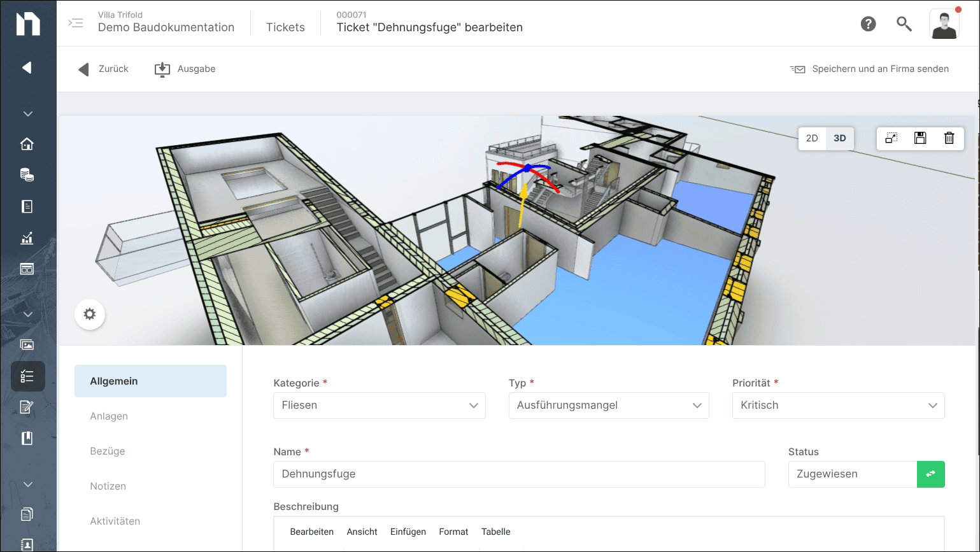Open the Priorität dropdown showing Kritisch

click(x=837, y=405)
